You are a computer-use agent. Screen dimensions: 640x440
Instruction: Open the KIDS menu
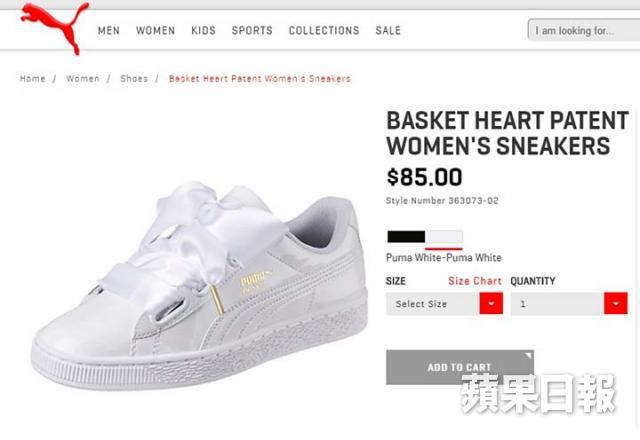[x=203, y=31]
